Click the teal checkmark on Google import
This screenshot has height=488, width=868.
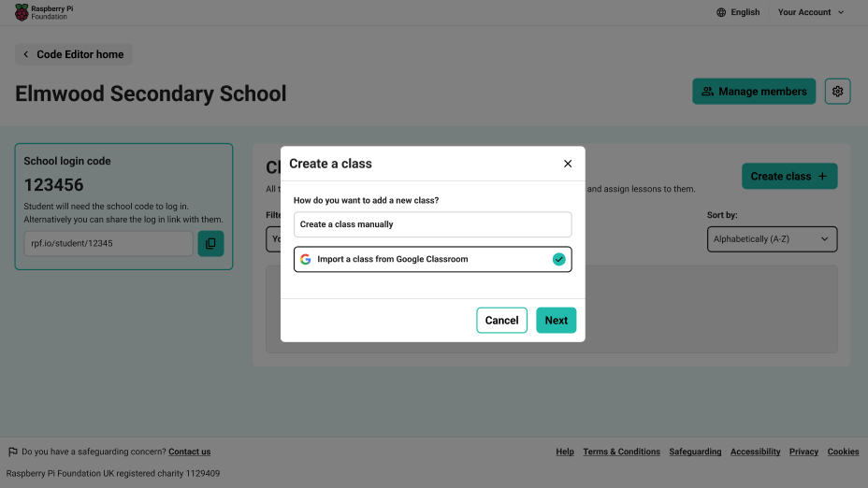558,259
